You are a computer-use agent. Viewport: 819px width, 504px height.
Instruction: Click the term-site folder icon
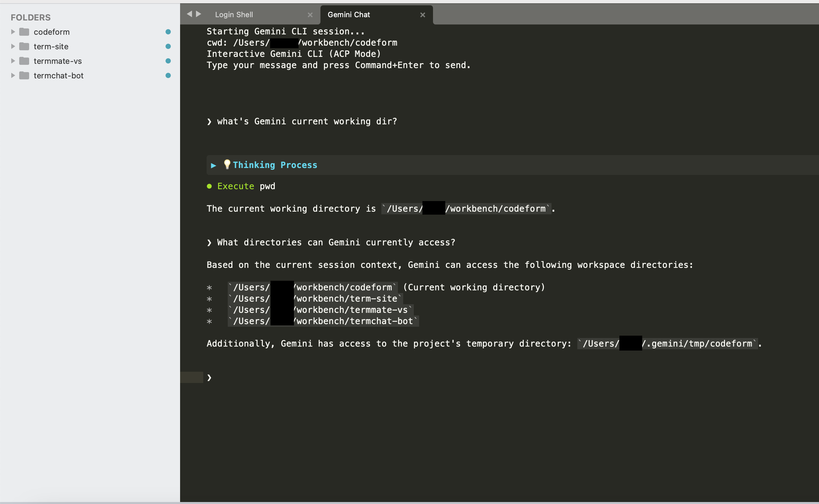[24, 46]
